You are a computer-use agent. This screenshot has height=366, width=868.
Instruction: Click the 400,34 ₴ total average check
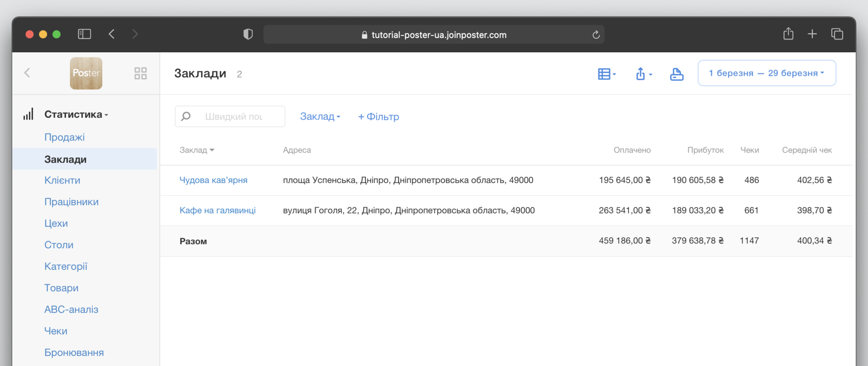[x=815, y=241]
